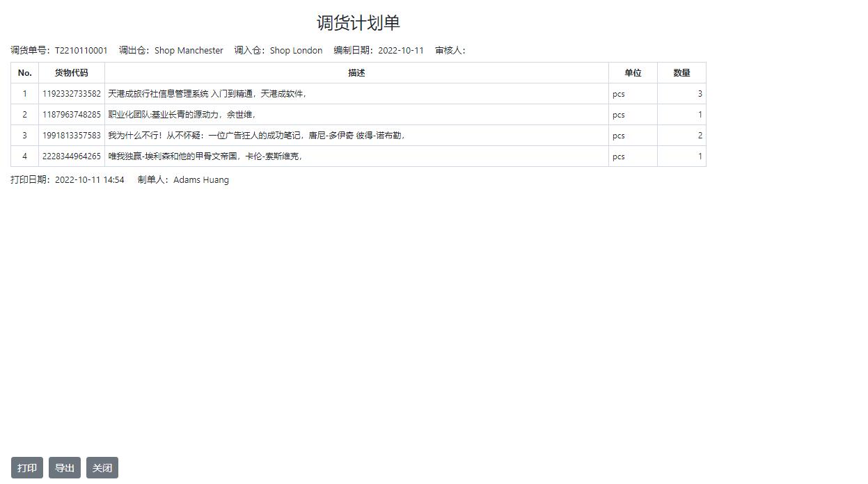Select description 职业化团队:基业长青的源动力
Image resolution: width=868 pixels, height=484 pixels.
[164, 115]
